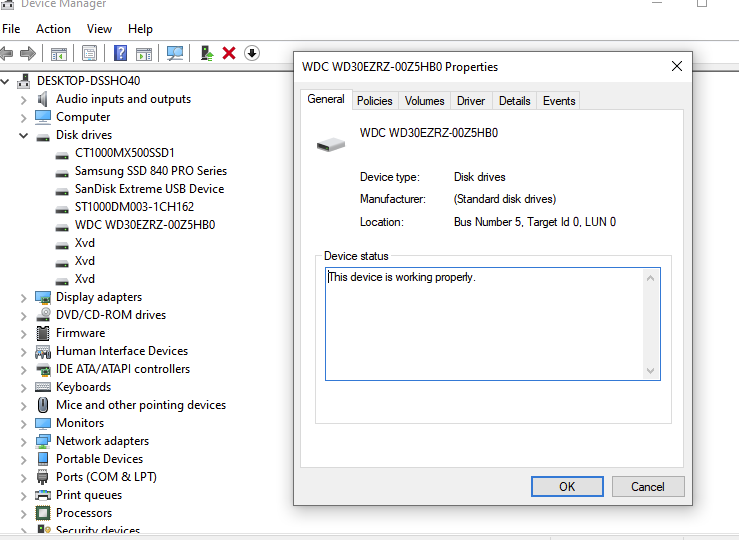This screenshot has height=540, width=739.
Task: Click the Keyboards category icon
Action: tap(43, 387)
